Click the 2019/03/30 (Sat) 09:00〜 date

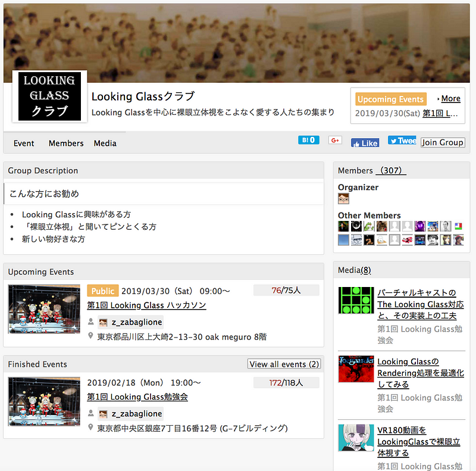(x=176, y=291)
